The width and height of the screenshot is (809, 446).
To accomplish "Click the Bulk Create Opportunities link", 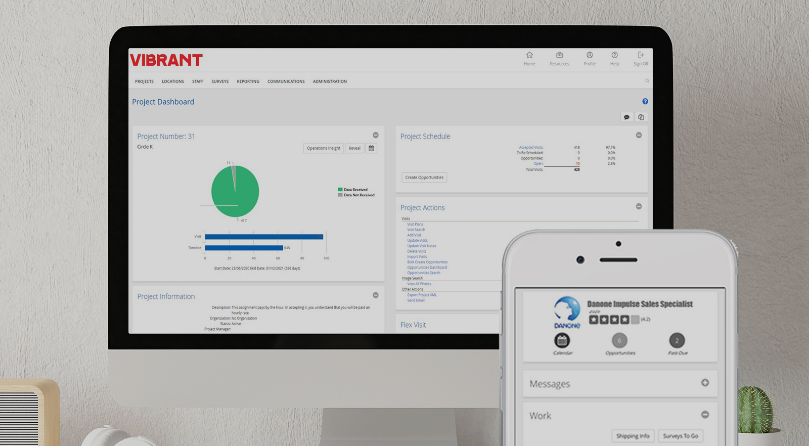I will [428, 262].
